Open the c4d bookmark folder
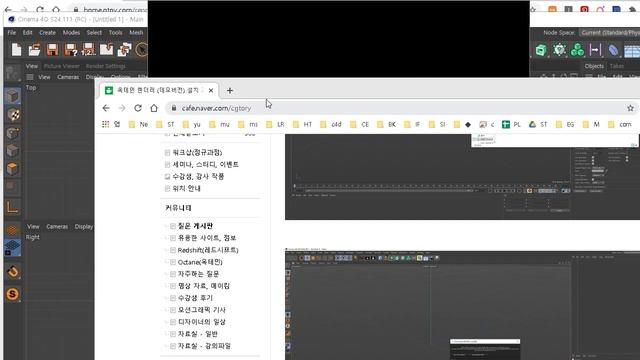Screen dimensions: 640x360 (331, 124)
